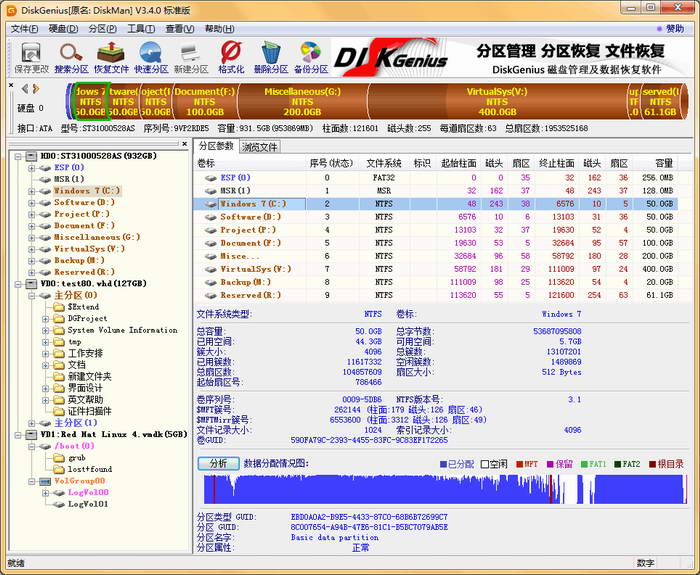Viewport: 700px width, 575px height.
Task: Click the blue 已分配 legend swatch
Action: [x=443, y=464]
